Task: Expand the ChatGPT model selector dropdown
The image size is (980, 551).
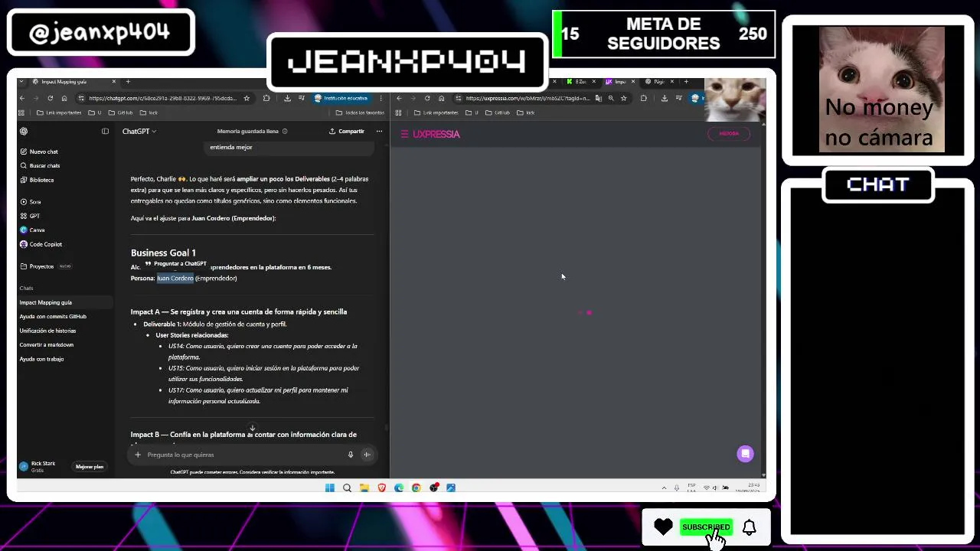Action: pos(139,131)
